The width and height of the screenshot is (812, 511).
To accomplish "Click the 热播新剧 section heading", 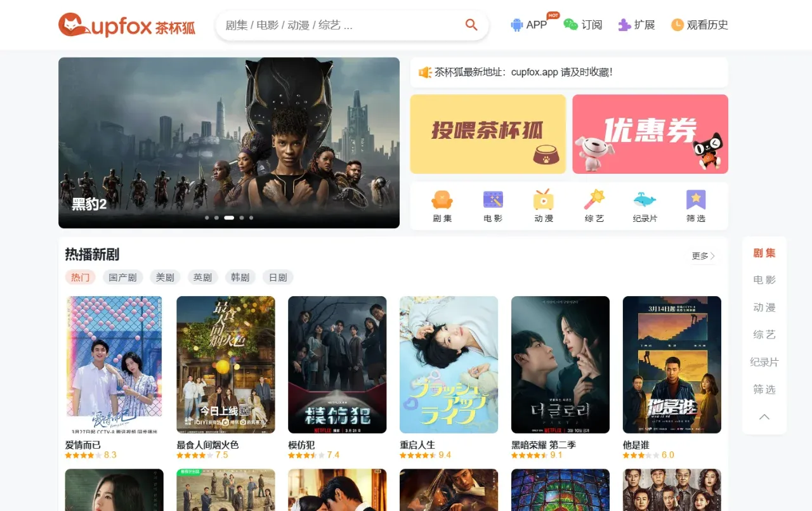I will 92,255.
